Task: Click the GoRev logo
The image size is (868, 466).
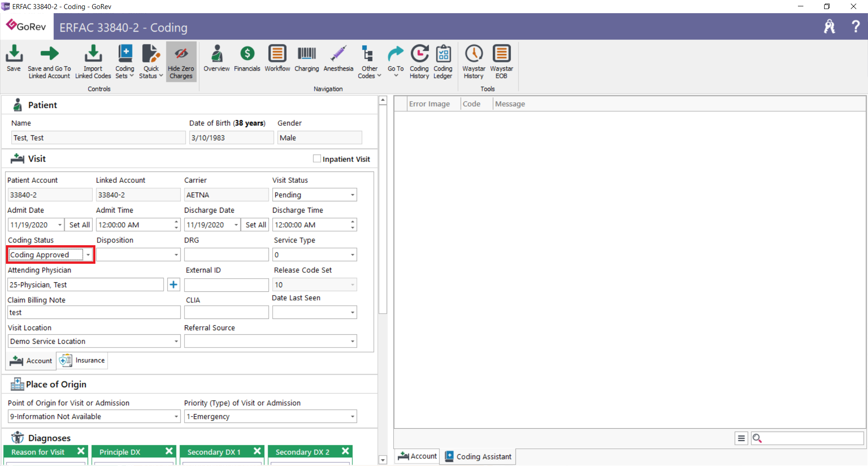Action: point(26,26)
